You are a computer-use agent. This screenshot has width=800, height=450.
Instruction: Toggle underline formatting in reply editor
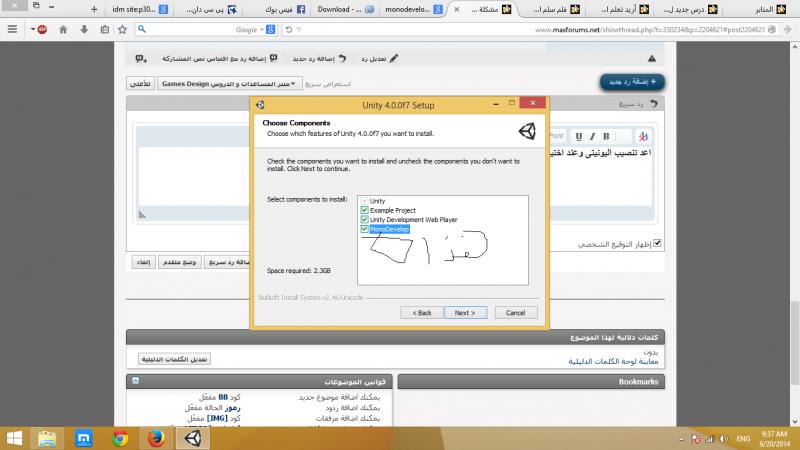click(579, 136)
